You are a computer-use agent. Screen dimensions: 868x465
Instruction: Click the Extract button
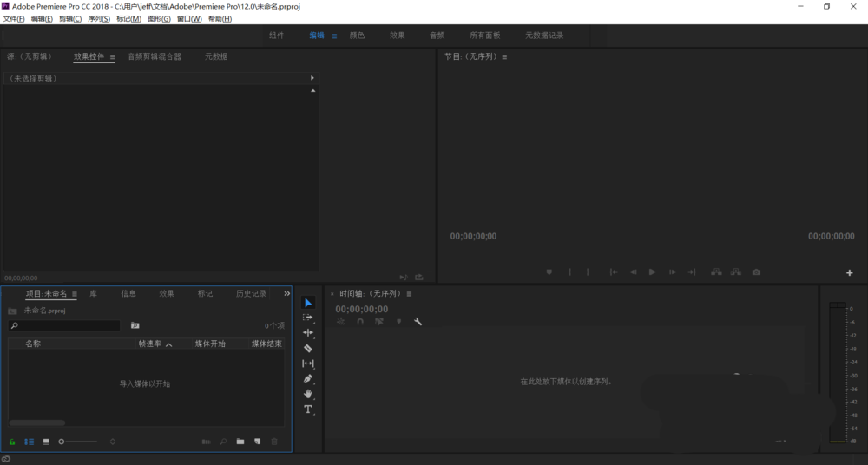(x=736, y=272)
